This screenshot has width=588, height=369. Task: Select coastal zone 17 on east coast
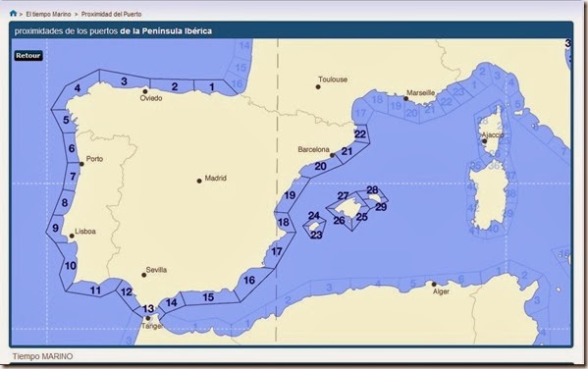277,251
